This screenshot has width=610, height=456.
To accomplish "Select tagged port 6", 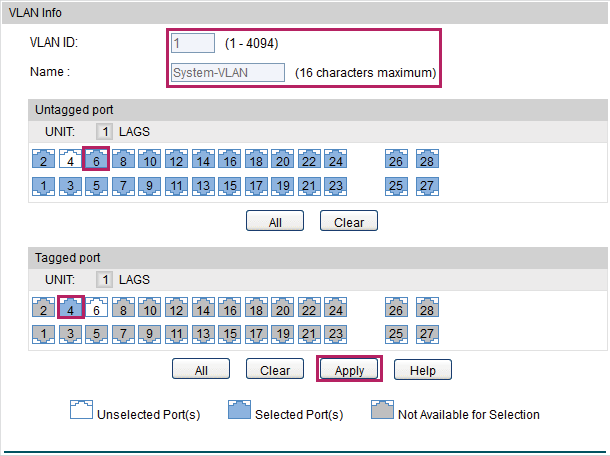I will (96, 307).
